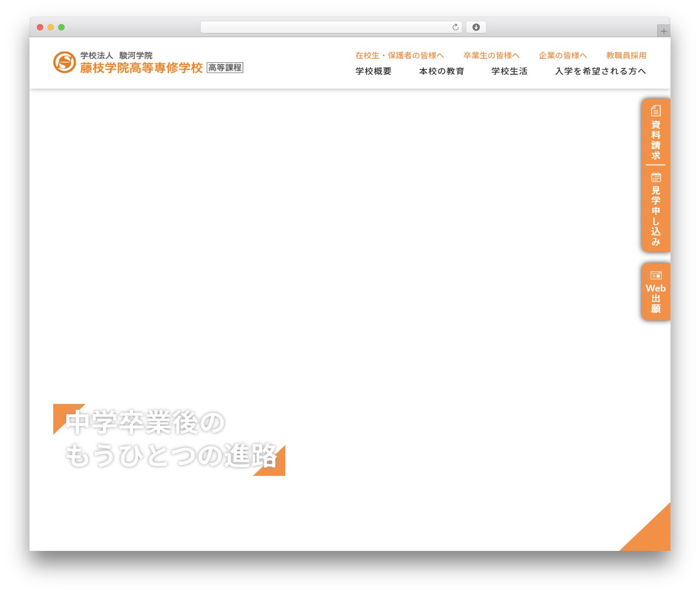Select 本校の教育 menu item
700x593 pixels.
(x=441, y=71)
